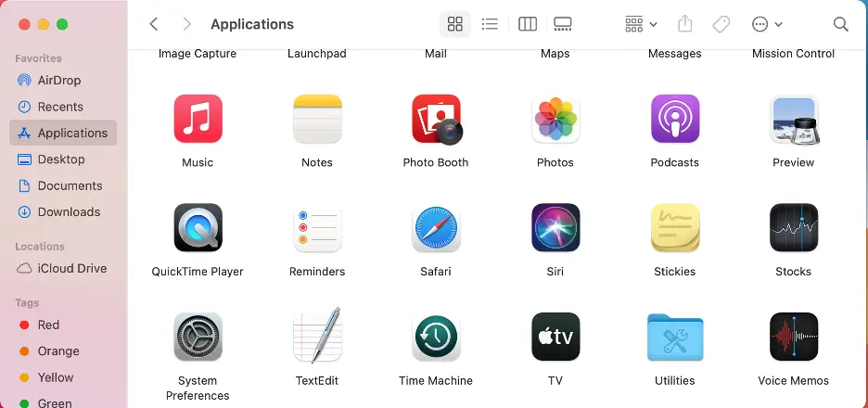The width and height of the screenshot is (868, 408).
Task: Switch to gallery view
Action: [x=562, y=24]
